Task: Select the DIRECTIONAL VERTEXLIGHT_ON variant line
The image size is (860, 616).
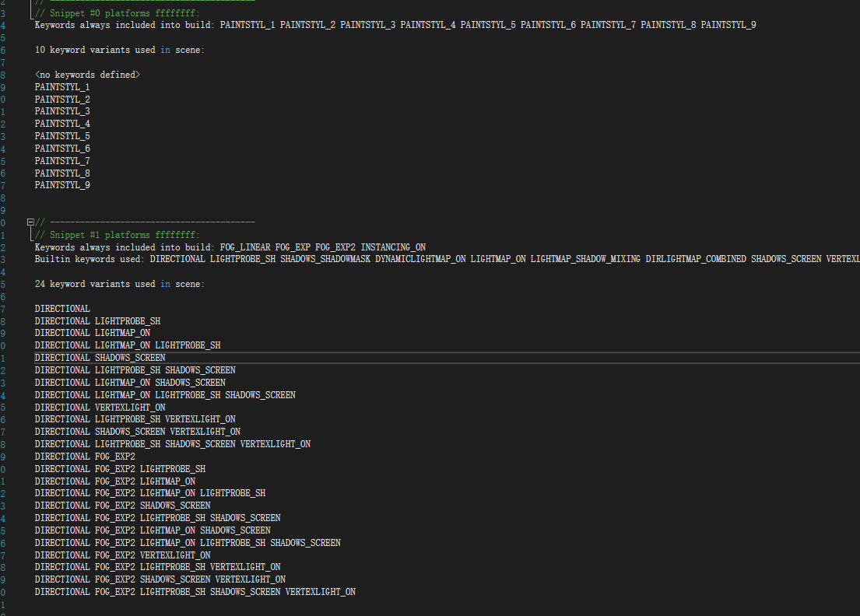Action: [x=101, y=407]
